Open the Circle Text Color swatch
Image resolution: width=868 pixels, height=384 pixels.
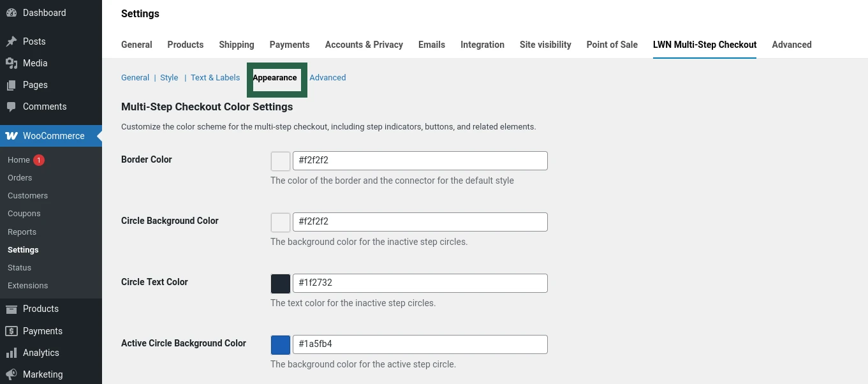pos(281,283)
